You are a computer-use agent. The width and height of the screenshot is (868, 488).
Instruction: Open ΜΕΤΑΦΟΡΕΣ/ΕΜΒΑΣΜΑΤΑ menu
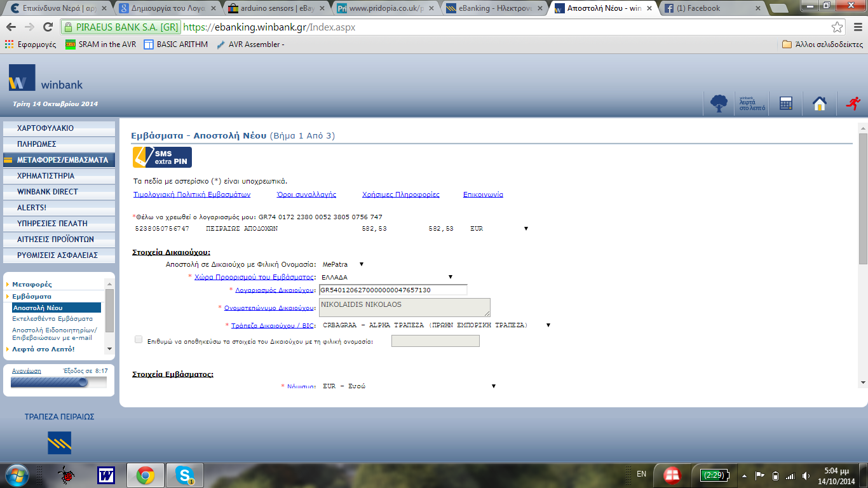59,159
